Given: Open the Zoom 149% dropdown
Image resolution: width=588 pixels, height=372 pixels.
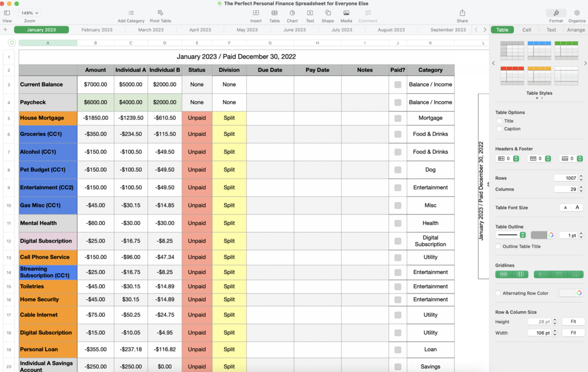Looking at the screenshot, I should coord(30,13).
